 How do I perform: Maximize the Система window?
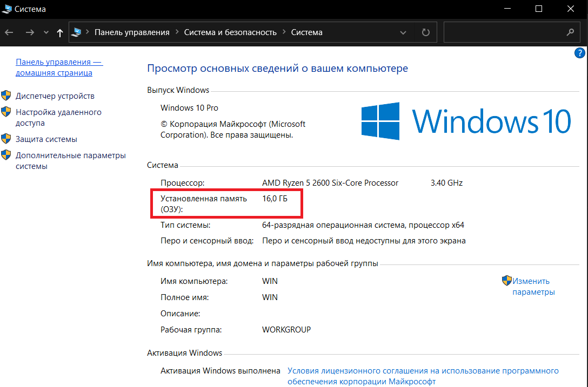539,9
